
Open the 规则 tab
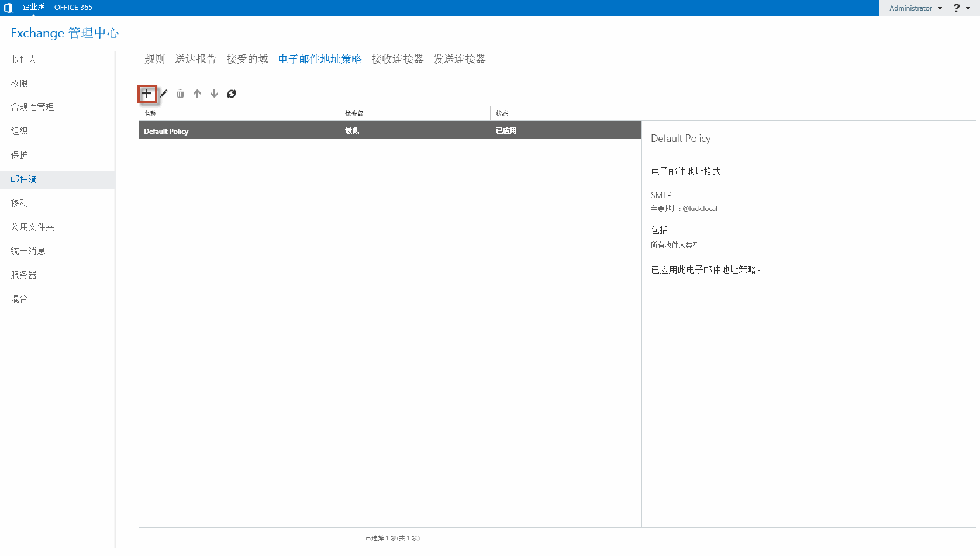[x=154, y=59]
